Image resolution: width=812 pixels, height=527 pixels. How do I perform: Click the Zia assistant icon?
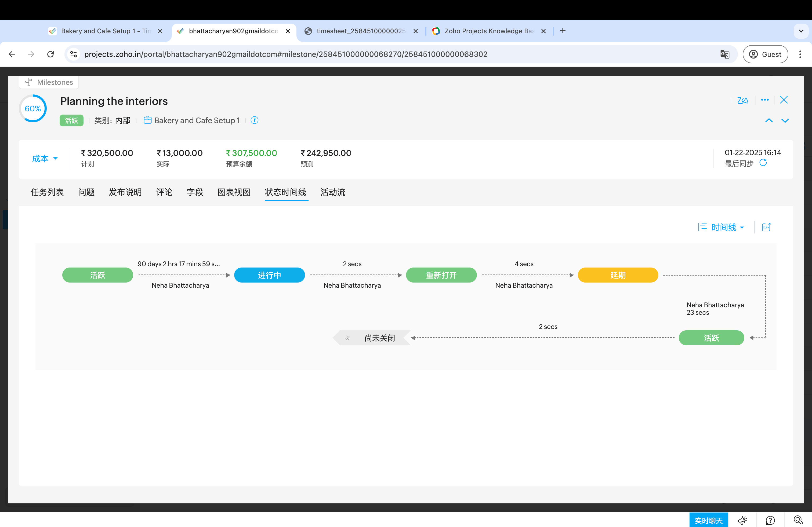coord(742,100)
